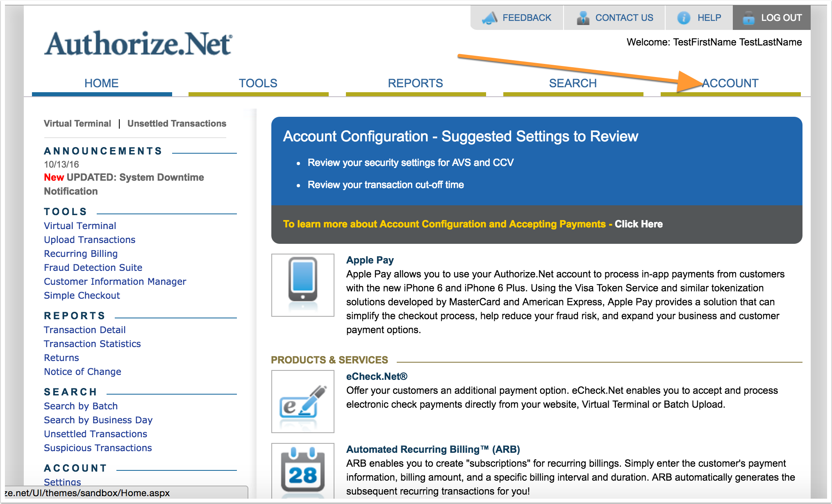
Task: Open Unsettled Transactions quick link at top
Action: pyautogui.click(x=177, y=123)
